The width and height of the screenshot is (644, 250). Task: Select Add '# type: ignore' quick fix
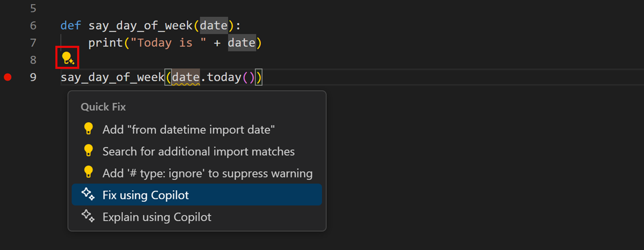(x=207, y=173)
